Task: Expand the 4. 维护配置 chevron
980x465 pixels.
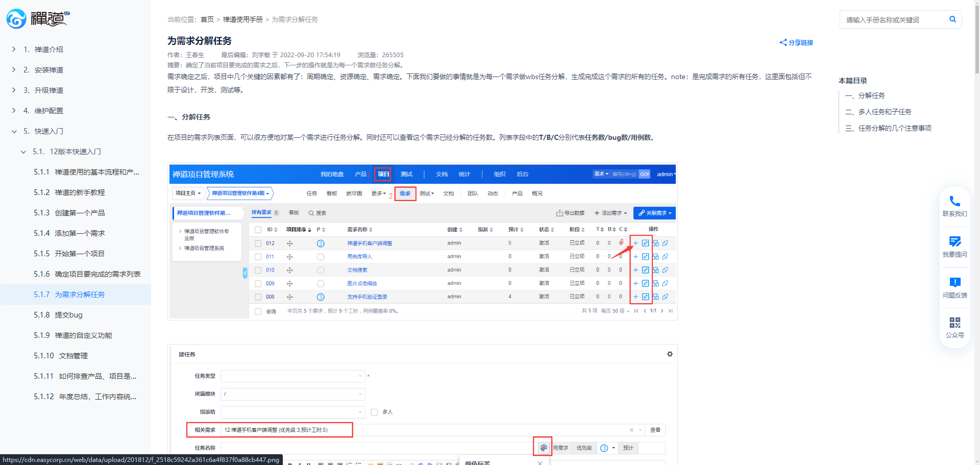Action: [x=14, y=110]
